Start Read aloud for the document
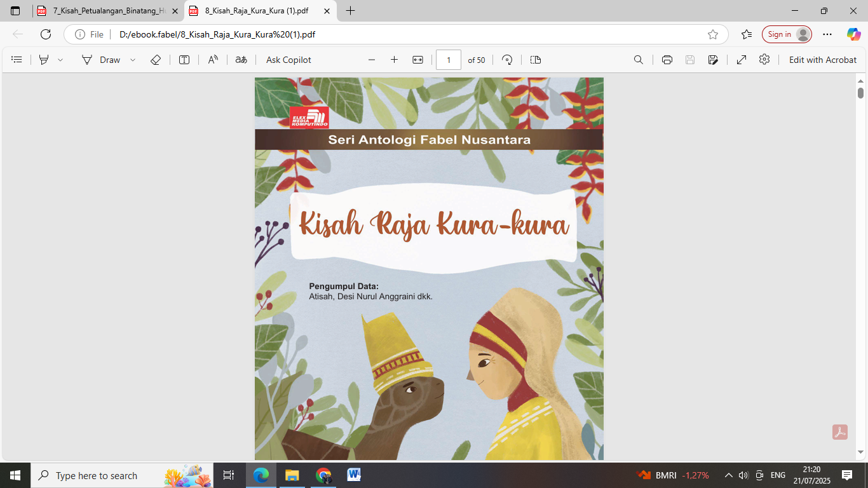Viewport: 868px width, 488px height. (x=212, y=59)
